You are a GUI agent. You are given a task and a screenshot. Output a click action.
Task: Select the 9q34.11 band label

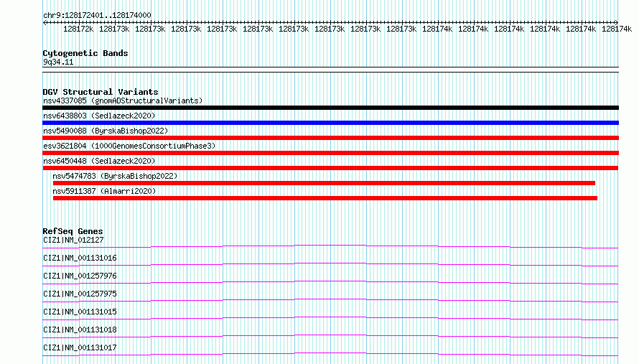pyautogui.click(x=58, y=62)
